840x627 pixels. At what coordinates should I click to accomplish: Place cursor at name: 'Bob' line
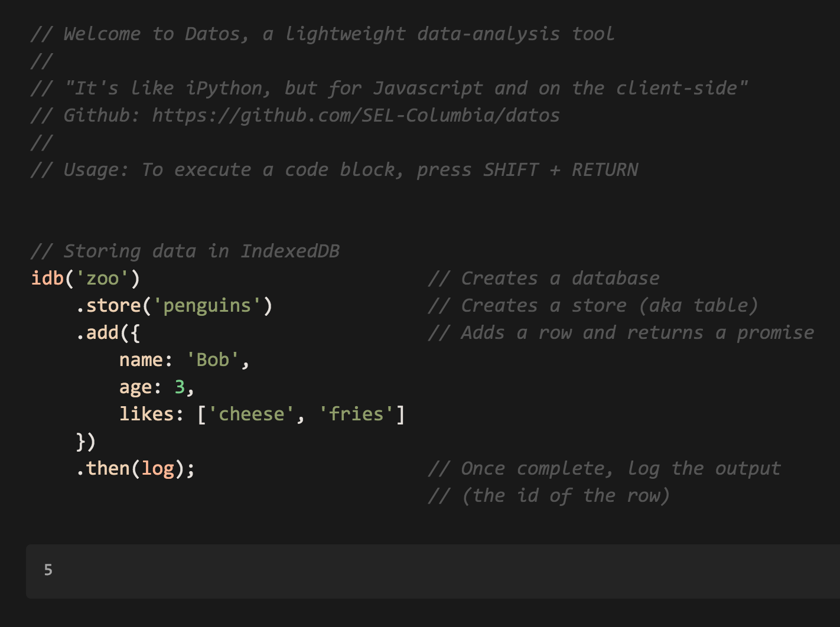[184, 360]
